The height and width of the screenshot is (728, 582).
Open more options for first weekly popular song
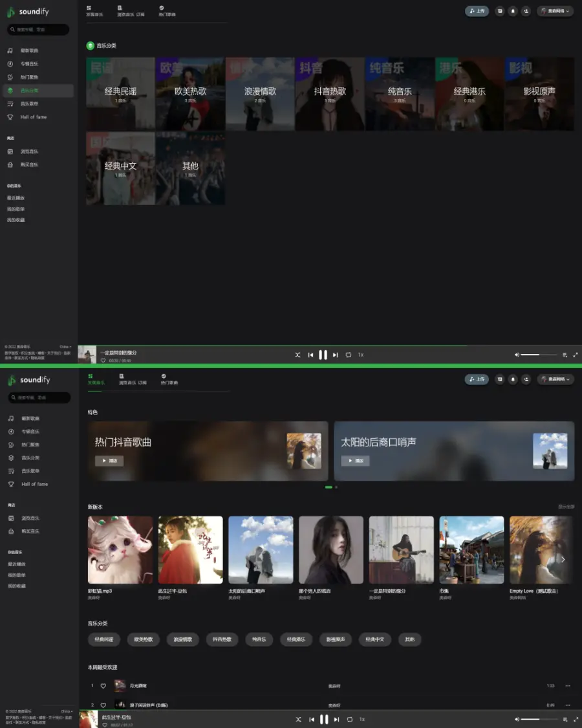coord(568,686)
